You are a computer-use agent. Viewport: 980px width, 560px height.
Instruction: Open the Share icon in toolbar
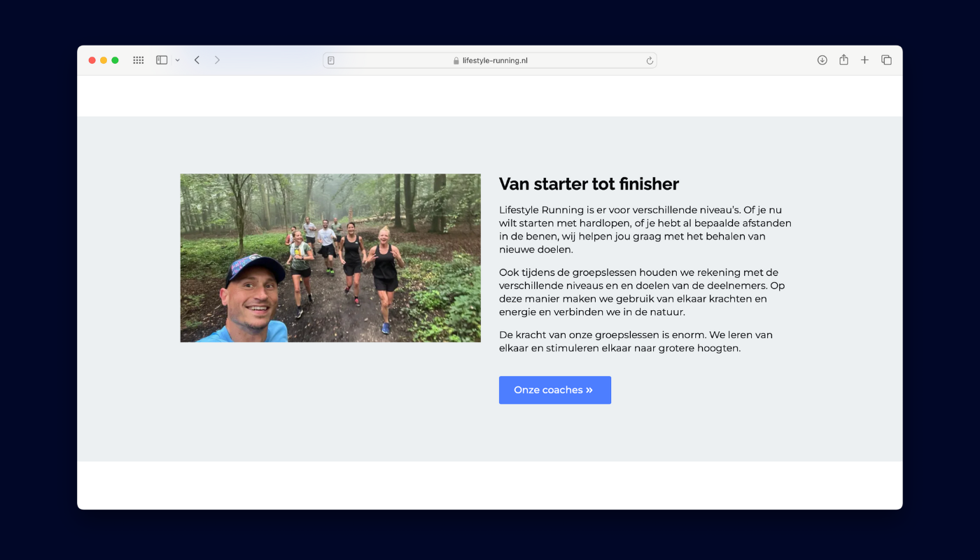(843, 59)
